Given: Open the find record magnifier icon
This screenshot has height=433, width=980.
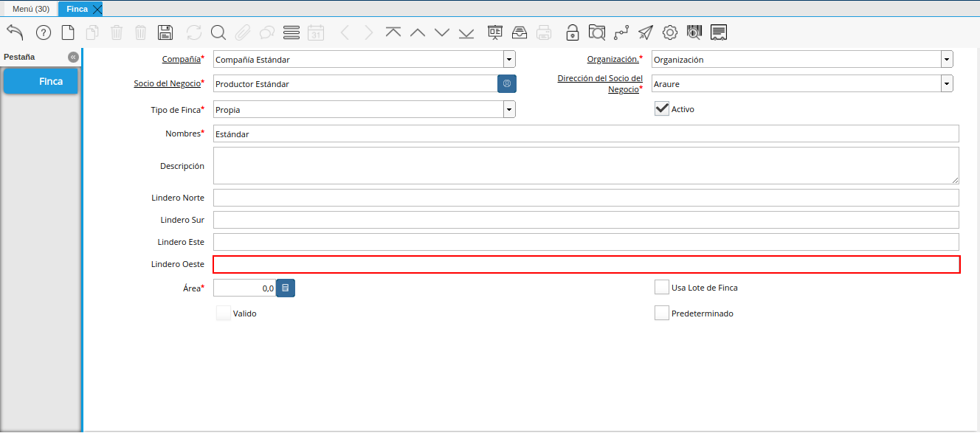Looking at the screenshot, I should tap(218, 32).
